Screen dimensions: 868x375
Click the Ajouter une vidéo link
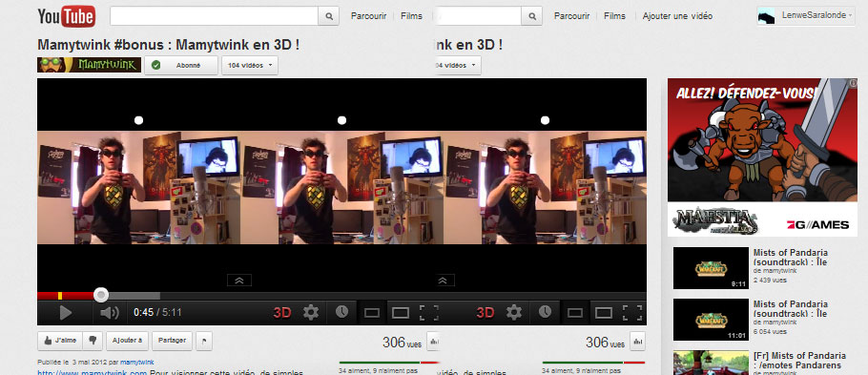tap(677, 16)
